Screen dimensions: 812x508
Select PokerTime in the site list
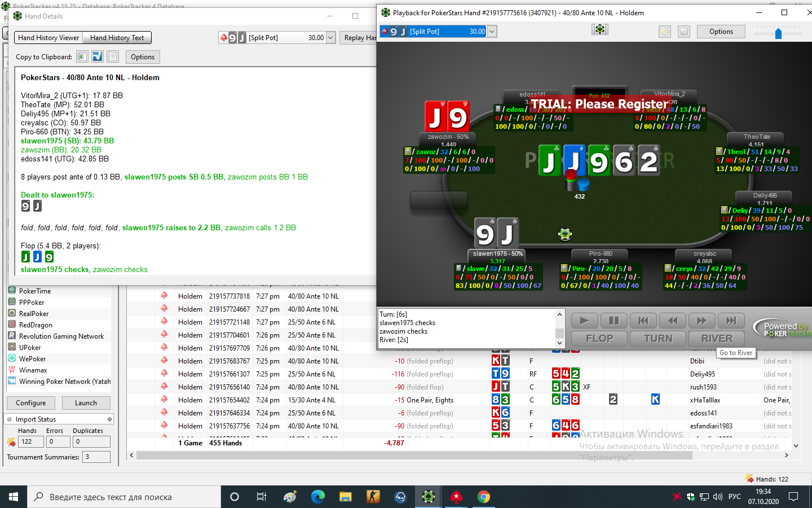[x=35, y=291]
